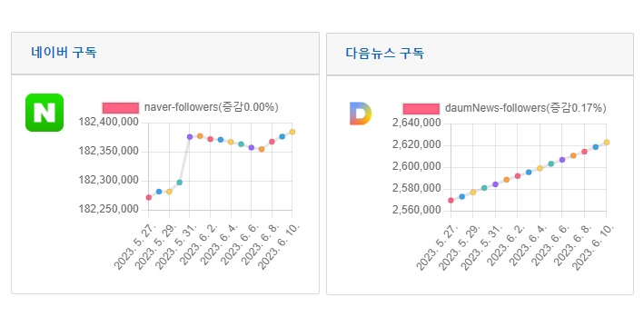The image size is (644, 327).
Task: Open the 다음뉴스 구독 panel heading
Action: pos(384,54)
